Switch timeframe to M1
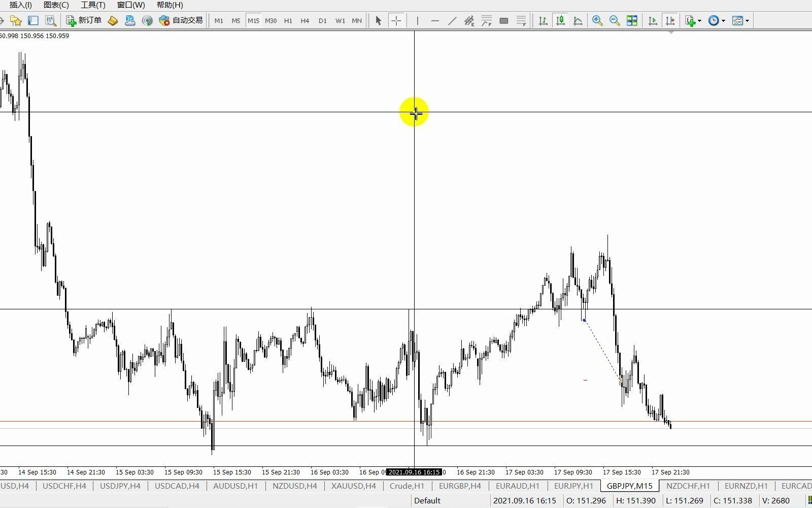Screen dimensions: 812x508 (219, 21)
